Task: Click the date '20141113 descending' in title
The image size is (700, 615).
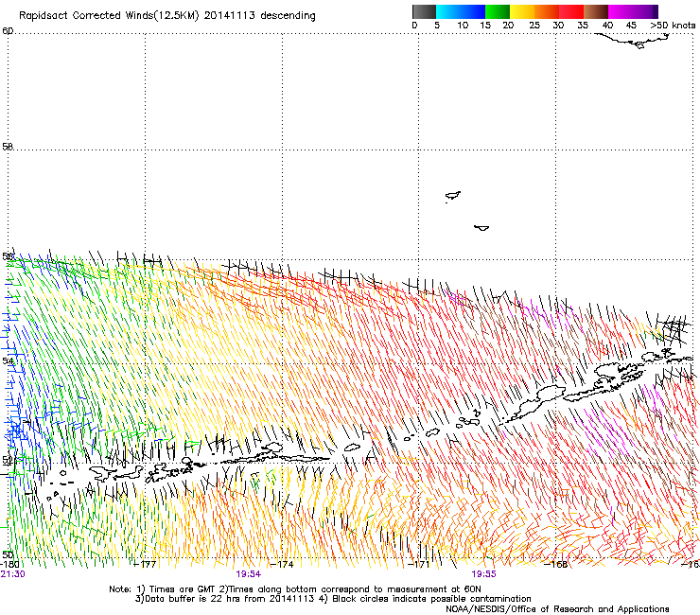Action: pyautogui.click(x=259, y=16)
